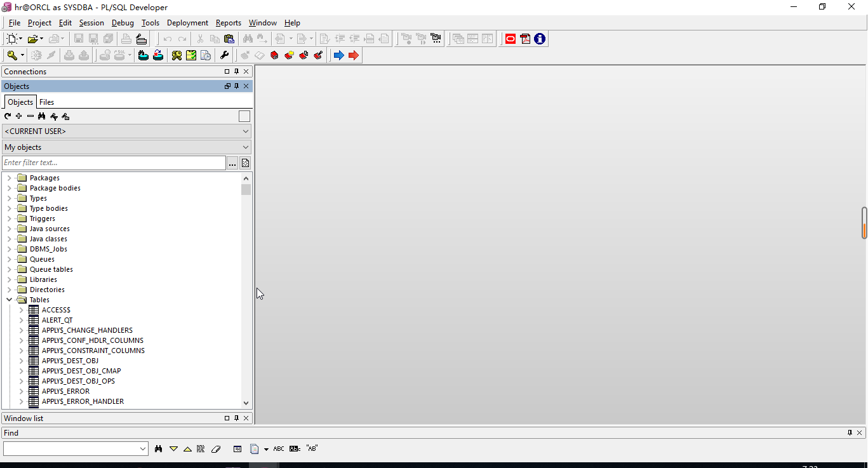Toggle pin on the Find panel
Image resolution: width=868 pixels, height=468 pixels.
[x=850, y=433]
